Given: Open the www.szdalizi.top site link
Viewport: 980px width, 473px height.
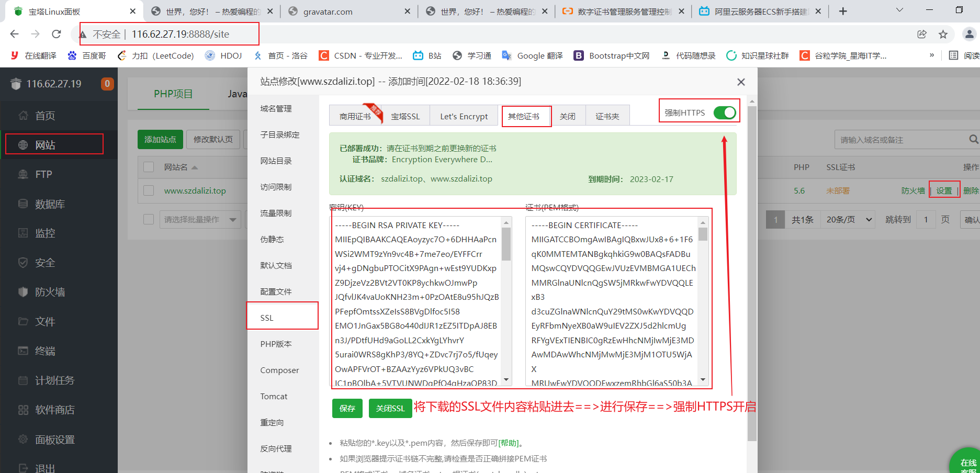Looking at the screenshot, I should (x=195, y=190).
